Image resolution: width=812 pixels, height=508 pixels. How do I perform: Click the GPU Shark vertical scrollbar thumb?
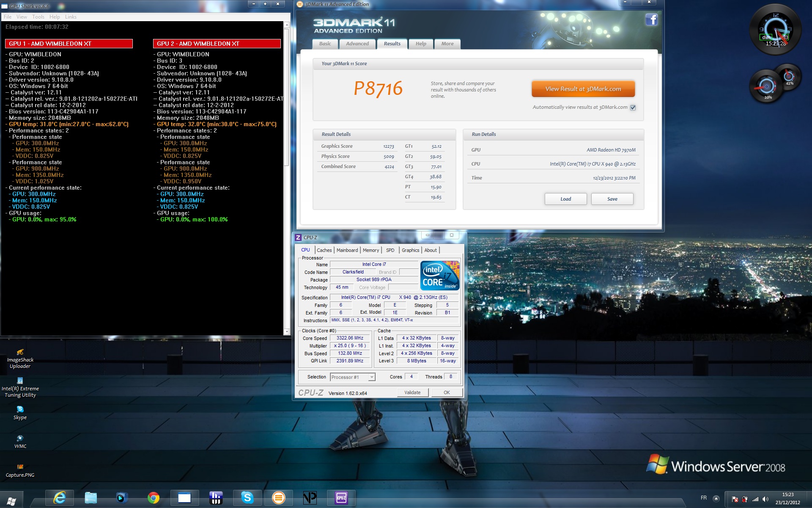click(286, 97)
